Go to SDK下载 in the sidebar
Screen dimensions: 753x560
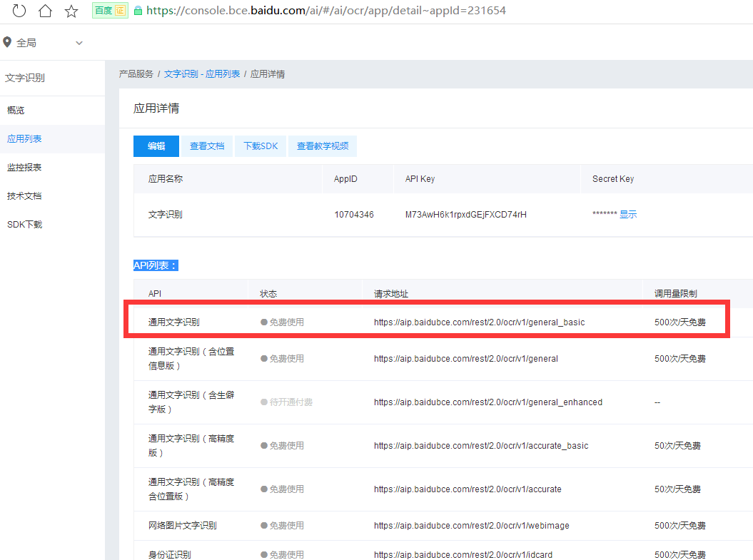coord(24,225)
